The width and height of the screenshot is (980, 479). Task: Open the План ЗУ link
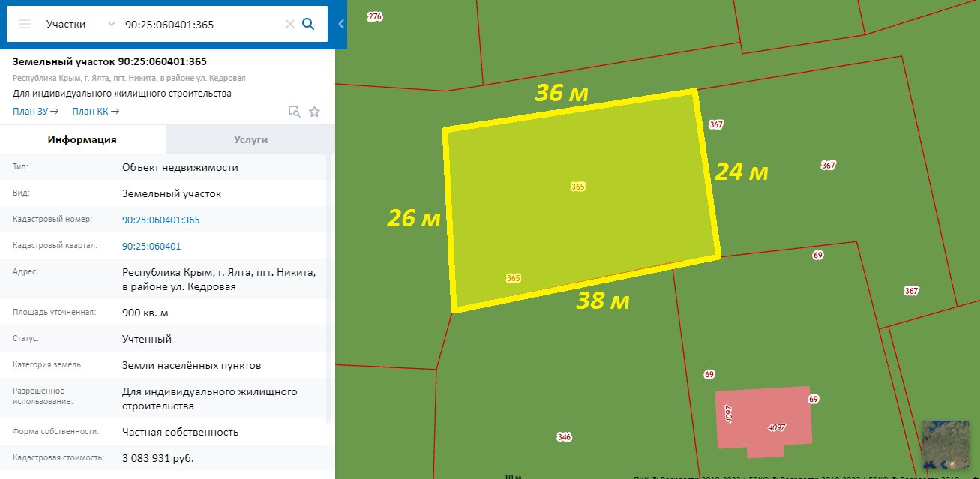(x=35, y=112)
